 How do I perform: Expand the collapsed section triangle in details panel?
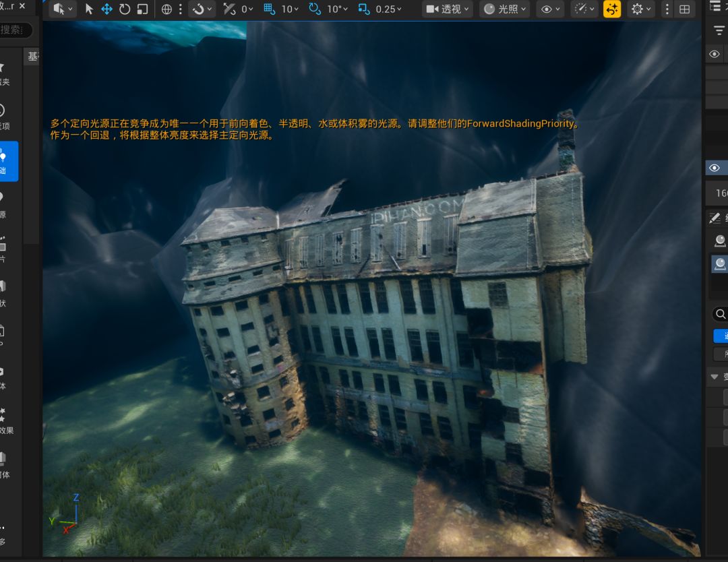coord(715,377)
